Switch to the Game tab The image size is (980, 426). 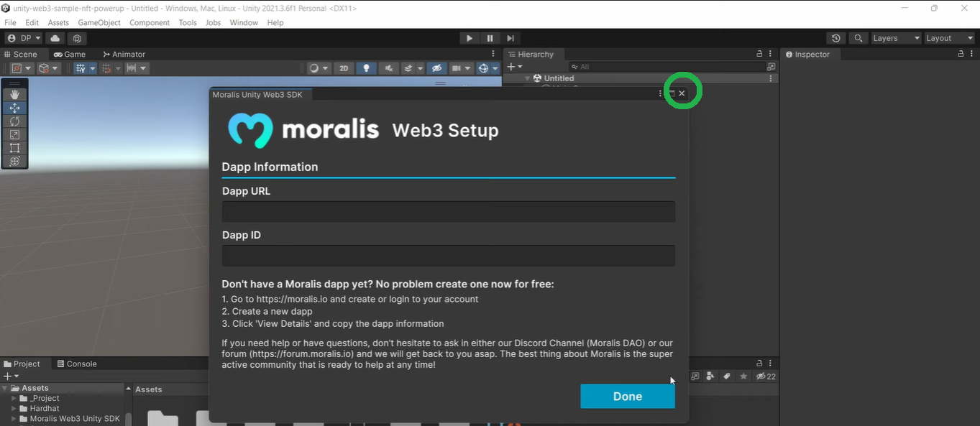click(x=70, y=54)
